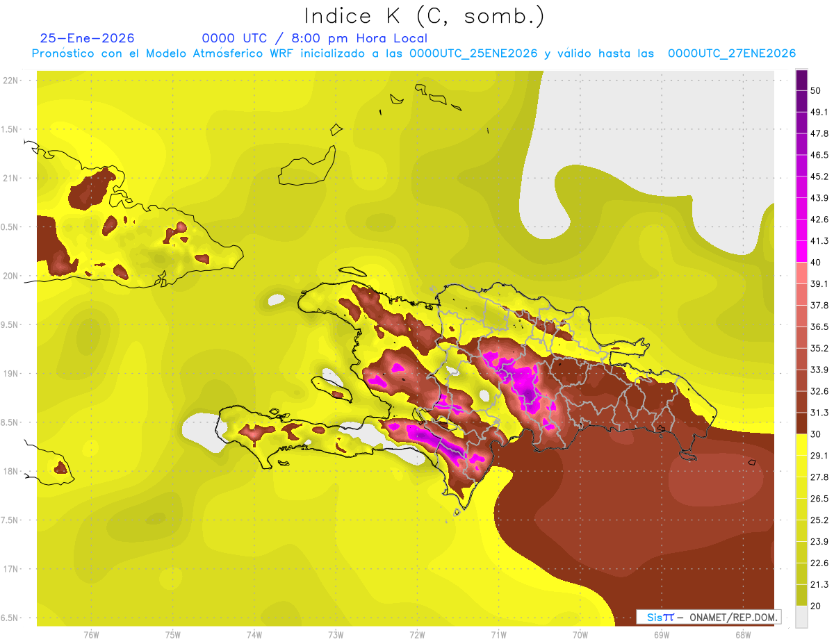Click the color bar label "22.6"
The height and width of the screenshot is (644, 834).
(x=819, y=563)
